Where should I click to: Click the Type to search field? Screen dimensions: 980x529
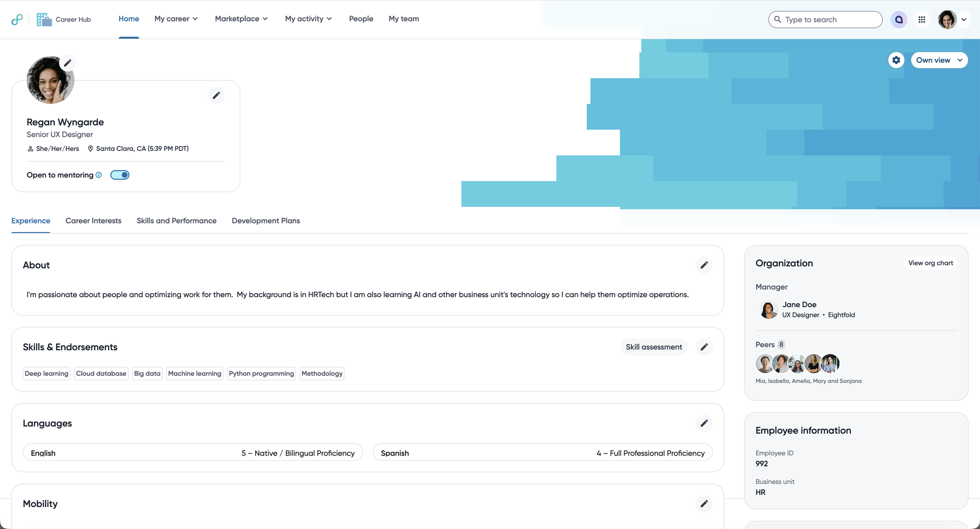(824, 19)
